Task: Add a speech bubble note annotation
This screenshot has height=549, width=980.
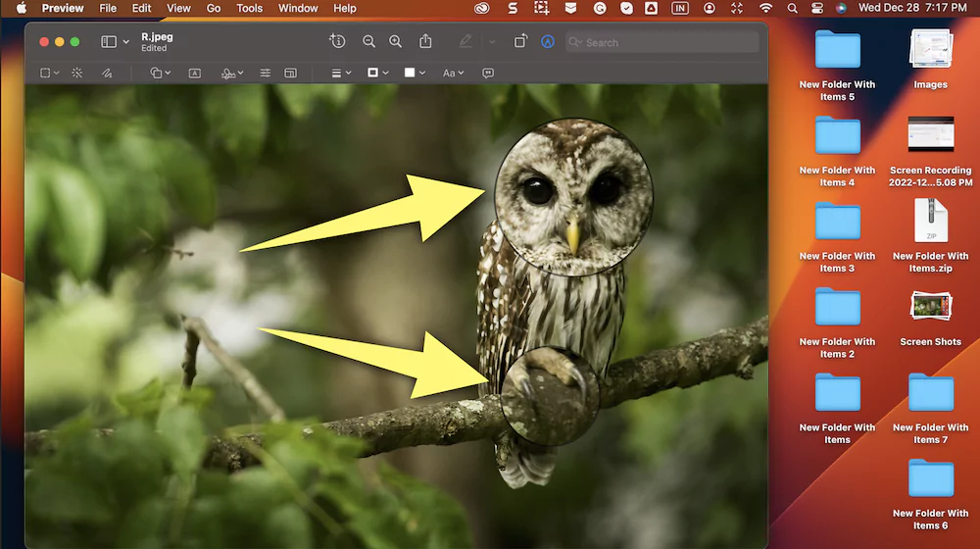Action: click(488, 74)
